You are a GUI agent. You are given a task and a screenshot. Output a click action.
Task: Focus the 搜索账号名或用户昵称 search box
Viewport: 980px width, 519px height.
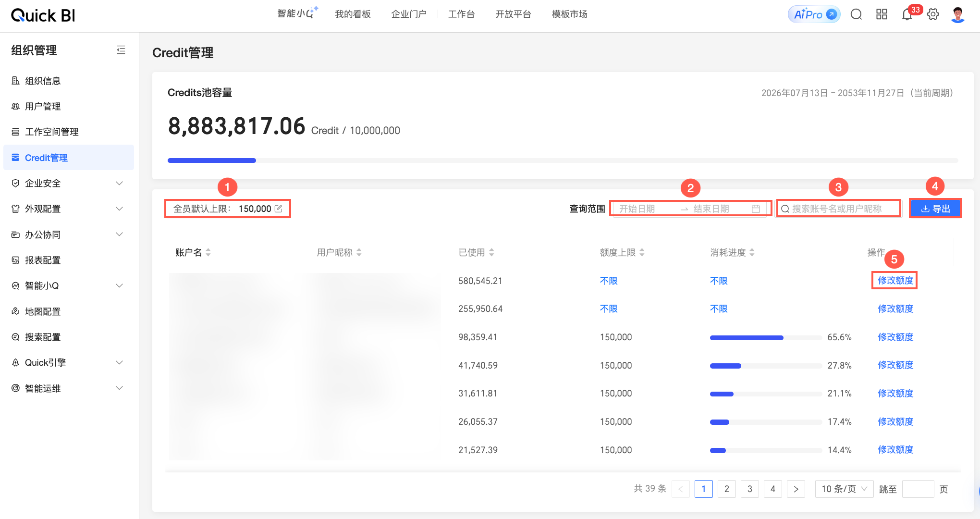pyautogui.click(x=839, y=209)
